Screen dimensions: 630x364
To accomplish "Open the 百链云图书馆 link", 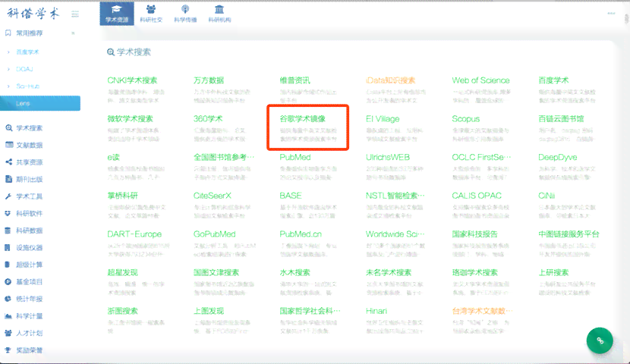I will click(561, 119).
